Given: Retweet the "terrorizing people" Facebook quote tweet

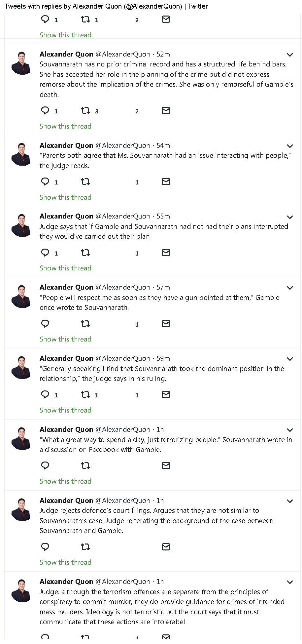Looking at the screenshot, I should pos(85,466).
